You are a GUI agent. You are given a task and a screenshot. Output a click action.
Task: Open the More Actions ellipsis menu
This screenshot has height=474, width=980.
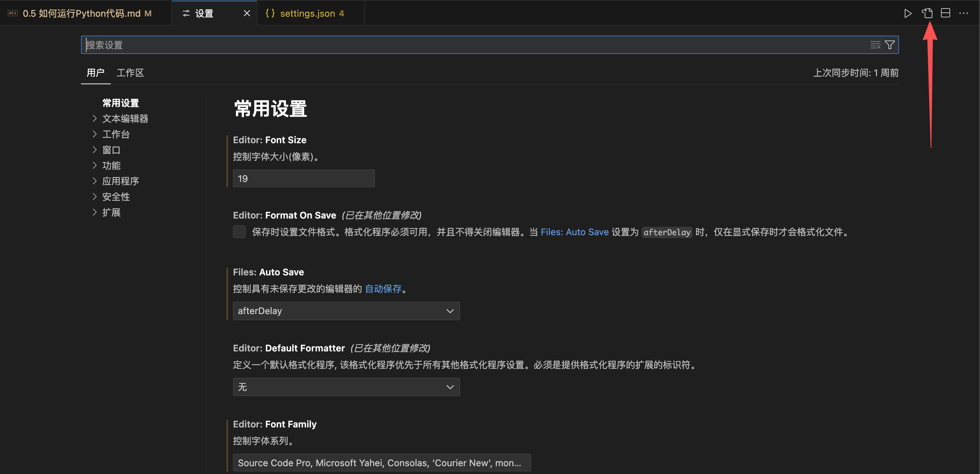[x=964, y=14]
